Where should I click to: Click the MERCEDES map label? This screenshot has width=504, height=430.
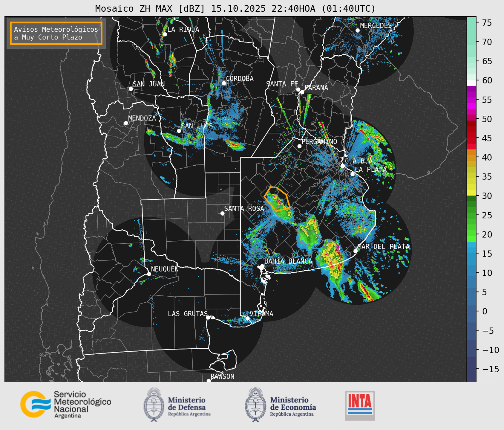[376, 26]
